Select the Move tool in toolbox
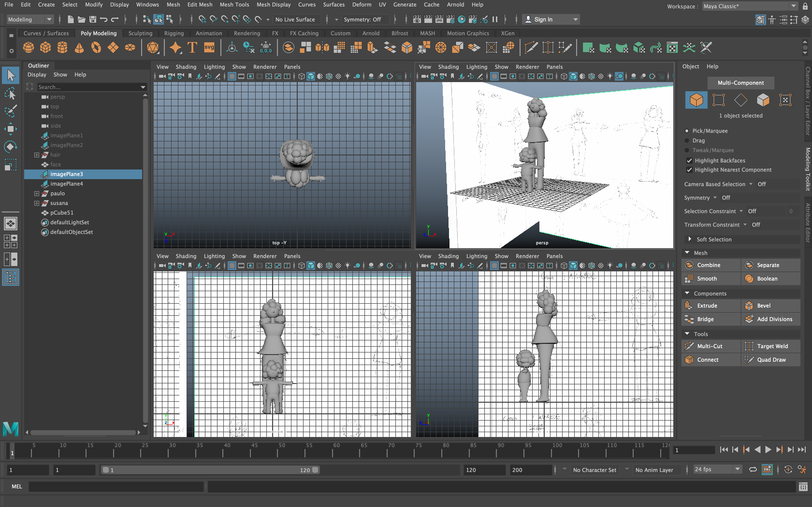Viewport: 812px width, 507px height. 10,129
